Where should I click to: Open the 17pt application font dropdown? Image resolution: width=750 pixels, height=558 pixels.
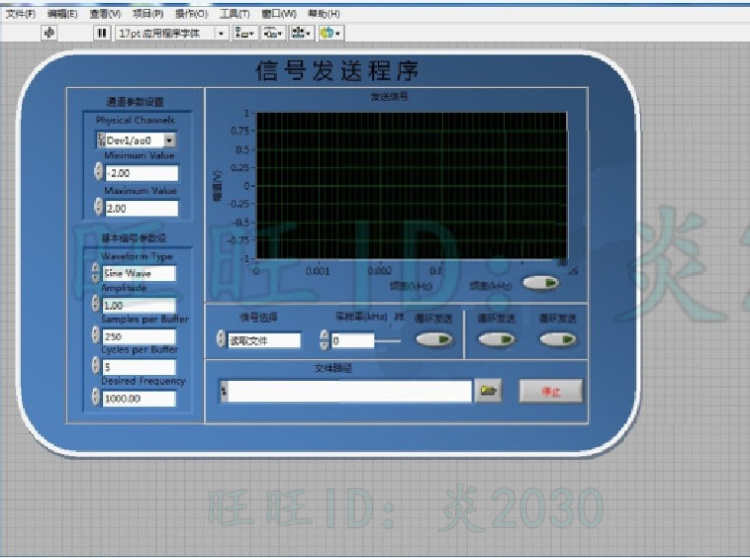point(171,33)
